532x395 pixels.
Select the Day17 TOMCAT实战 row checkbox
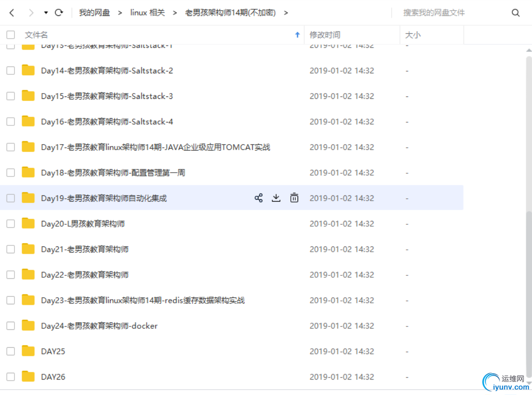pyautogui.click(x=11, y=147)
